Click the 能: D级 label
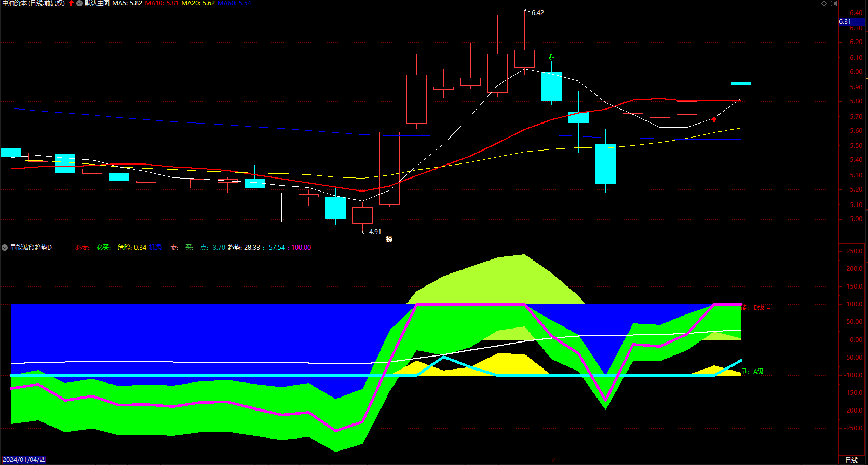Screen dimensions: 868x465 click(x=756, y=308)
